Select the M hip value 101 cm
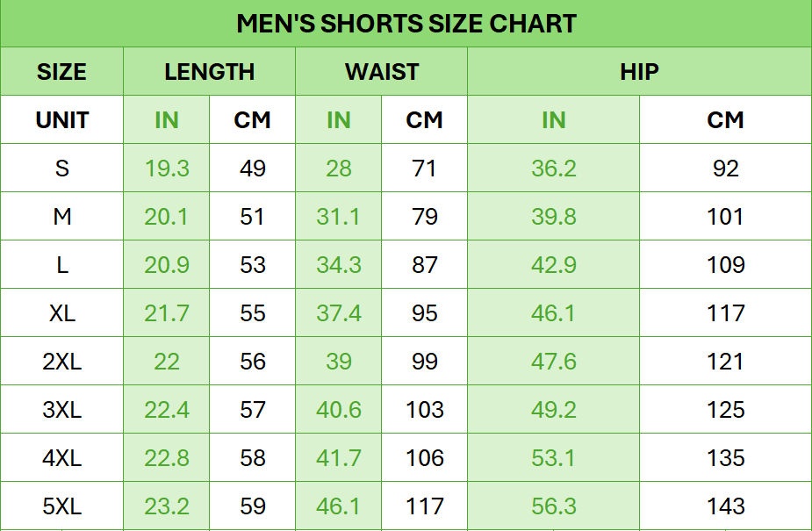The width and height of the screenshot is (812, 531). click(725, 217)
